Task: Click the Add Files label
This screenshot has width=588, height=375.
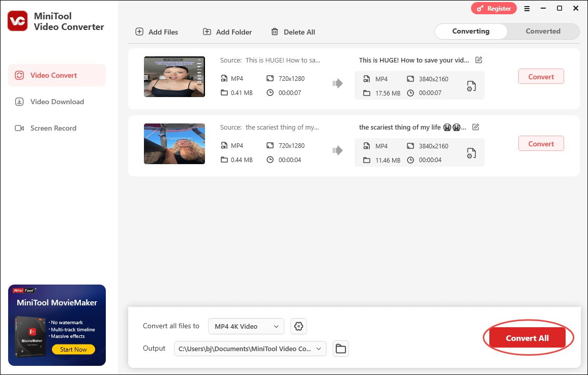Action: 163,32
